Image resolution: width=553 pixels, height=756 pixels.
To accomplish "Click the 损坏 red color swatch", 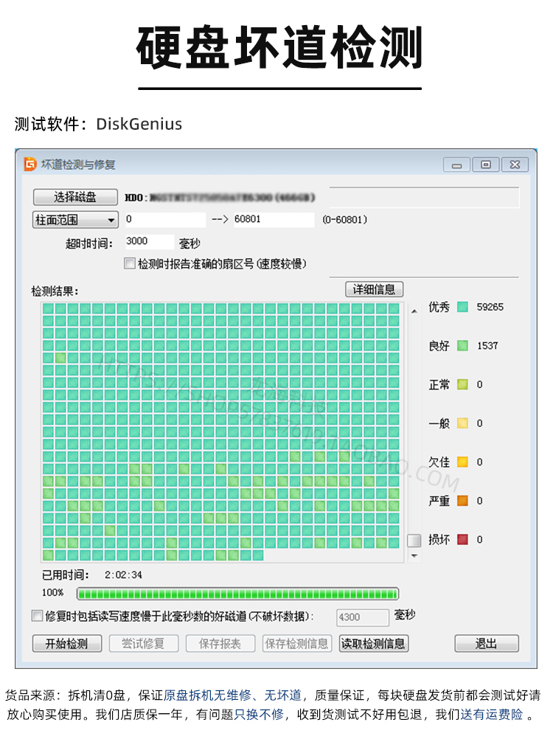I will [462, 539].
